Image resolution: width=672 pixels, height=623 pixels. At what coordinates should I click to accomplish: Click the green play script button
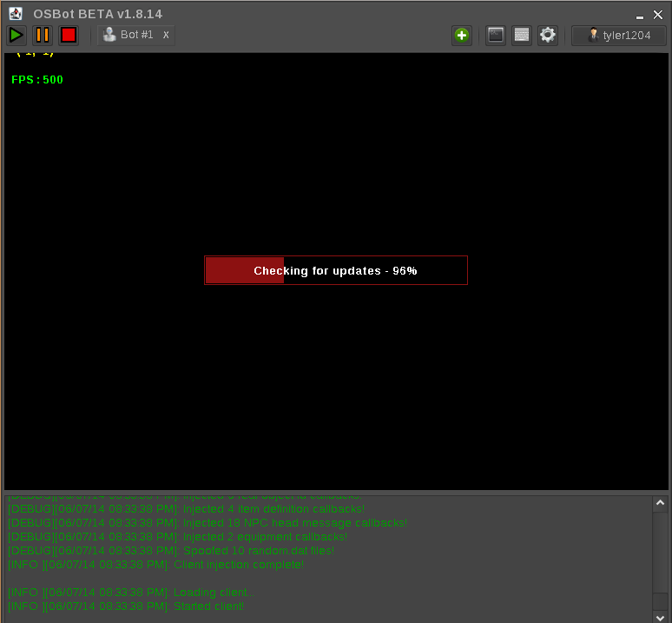16,35
